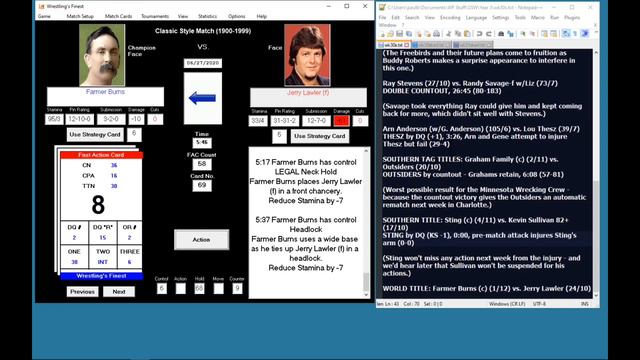Viewport: 640px width, 360px height.
Task: Open Encoding menu in Notepad++
Action: click(450, 18)
